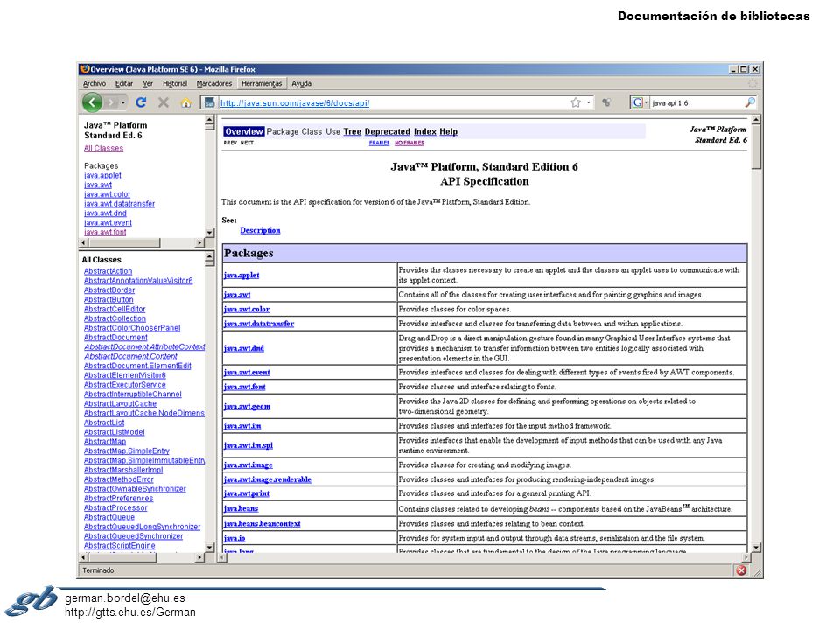The image size is (840, 630).
Task: Click All Classes frame scroll down arrow
Action: [x=209, y=548]
